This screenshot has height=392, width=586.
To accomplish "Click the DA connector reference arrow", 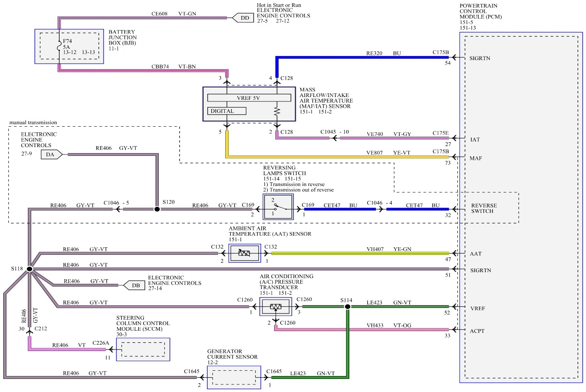I will 52,154.
